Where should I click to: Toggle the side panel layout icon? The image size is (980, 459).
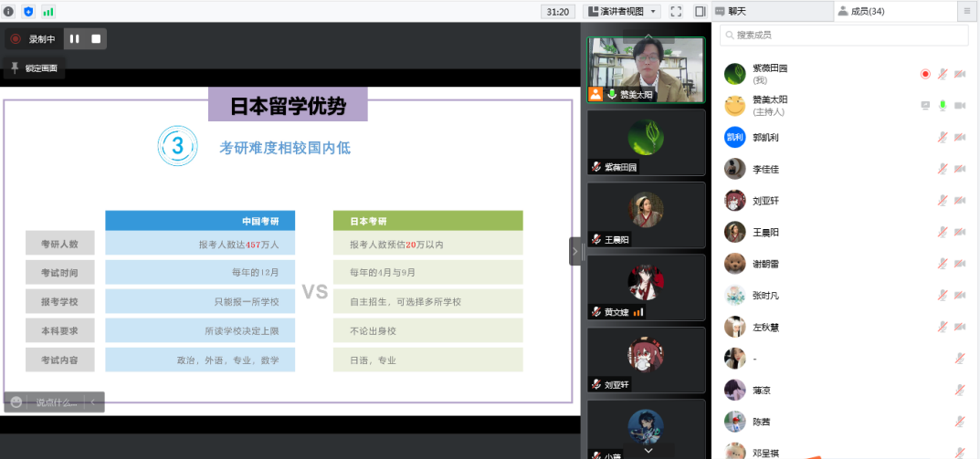700,11
